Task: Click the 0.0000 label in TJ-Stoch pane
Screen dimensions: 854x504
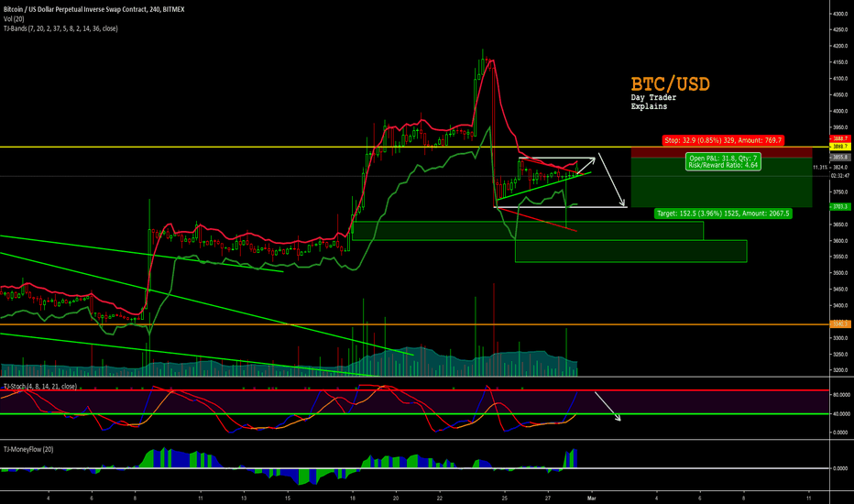Action: [x=842, y=433]
